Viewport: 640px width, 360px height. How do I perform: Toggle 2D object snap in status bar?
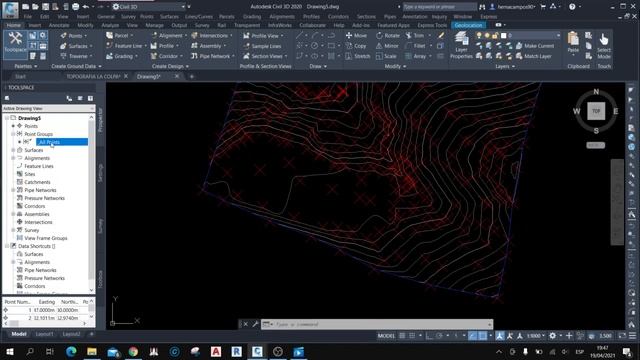click(x=483, y=336)
